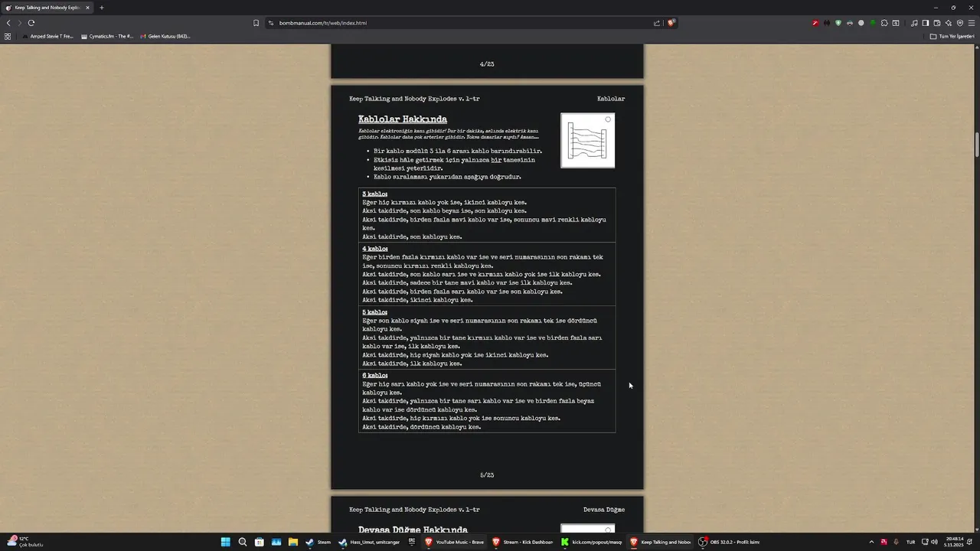Close the Keep Talking and Nobody Explodes tab
The image size is (980, 551).
[87, 8]
